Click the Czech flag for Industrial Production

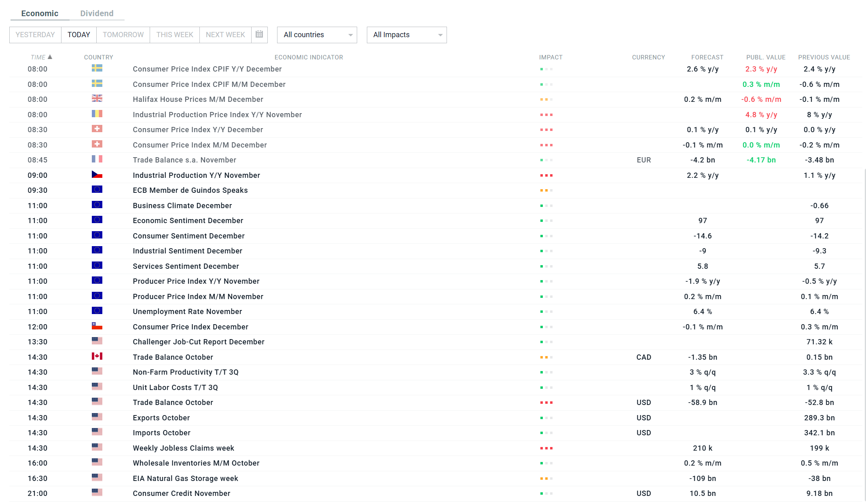click(97, 175)
